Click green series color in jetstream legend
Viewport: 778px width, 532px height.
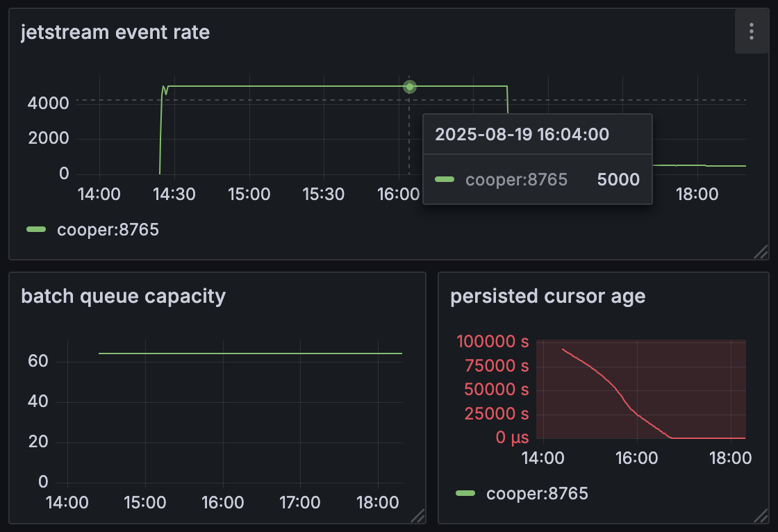[x=36, y=230]
